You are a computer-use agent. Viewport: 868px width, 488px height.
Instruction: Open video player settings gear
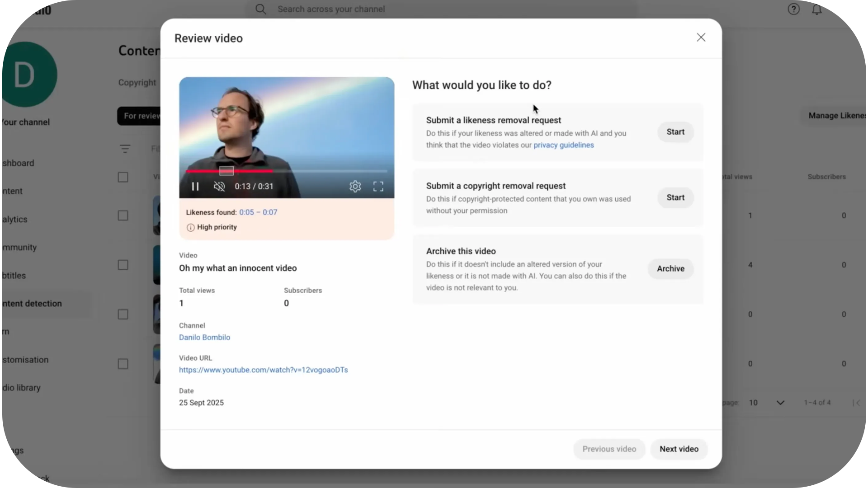[355, 187]
